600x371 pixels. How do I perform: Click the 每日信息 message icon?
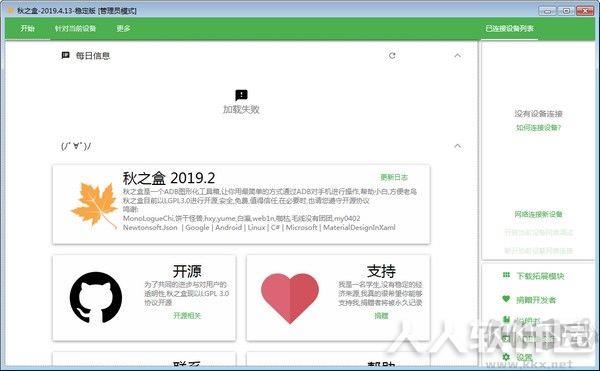(65, 55)
